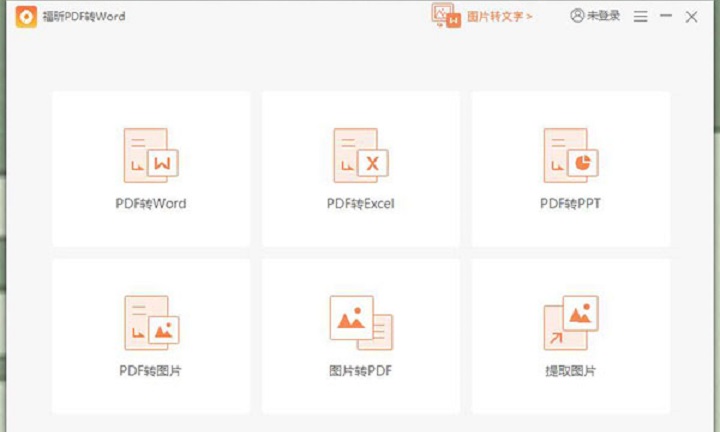Viewport: 720px width, 432px height.
Task: Click the 福昕PDF转Word app logo
Action: pyautogui.click(x=26, y=17)
